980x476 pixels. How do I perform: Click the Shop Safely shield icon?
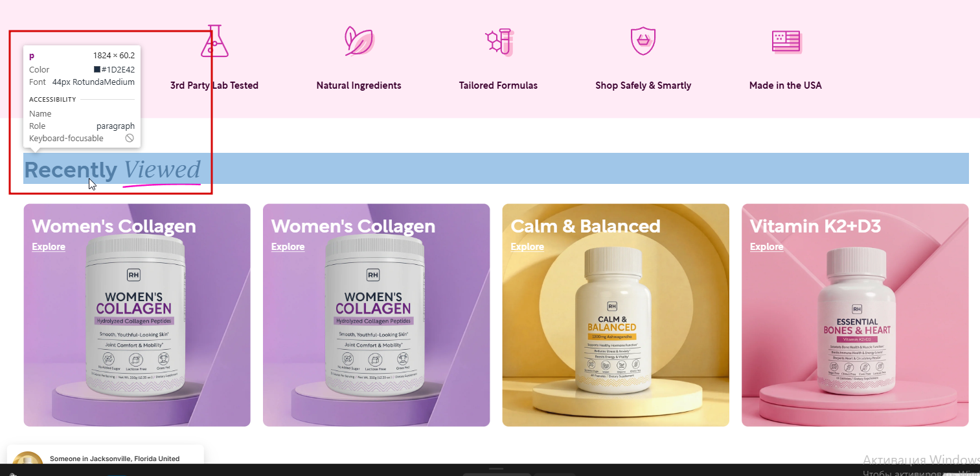click(643, 41)
